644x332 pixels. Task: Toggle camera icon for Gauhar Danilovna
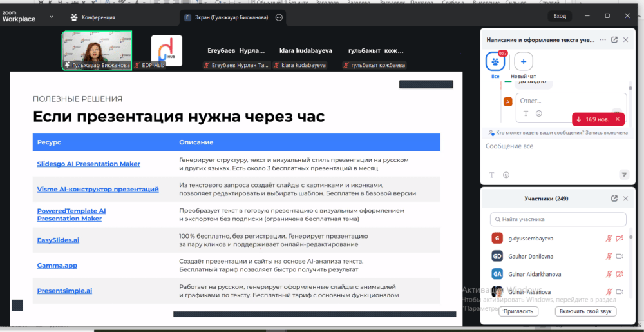point(620,256)
